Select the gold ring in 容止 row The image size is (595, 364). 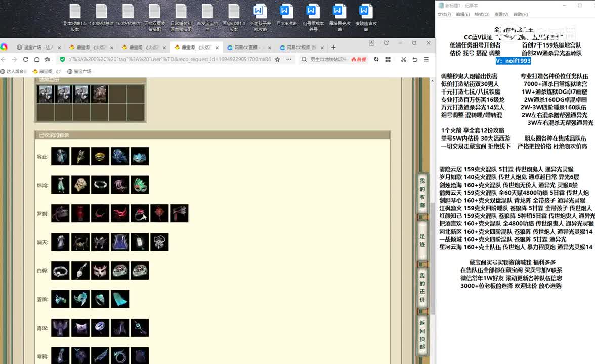[x=100, y=156]
